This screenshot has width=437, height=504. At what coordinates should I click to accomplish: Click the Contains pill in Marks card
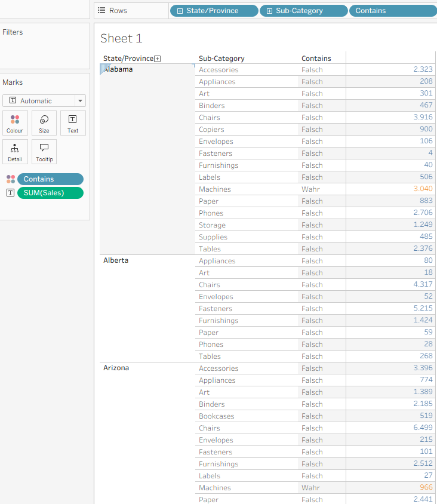50,179
